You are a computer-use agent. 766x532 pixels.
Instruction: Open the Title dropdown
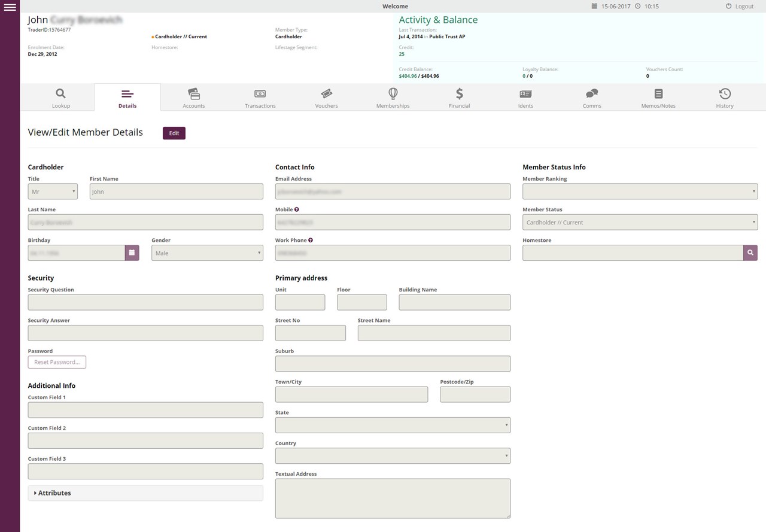pos(53,191)
